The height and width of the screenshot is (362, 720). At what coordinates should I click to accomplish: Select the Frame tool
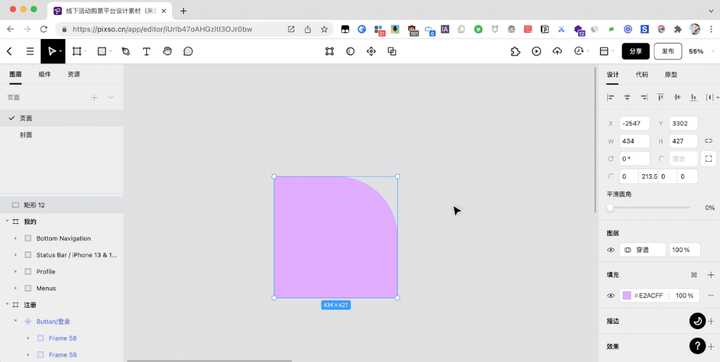coord(77,51)
